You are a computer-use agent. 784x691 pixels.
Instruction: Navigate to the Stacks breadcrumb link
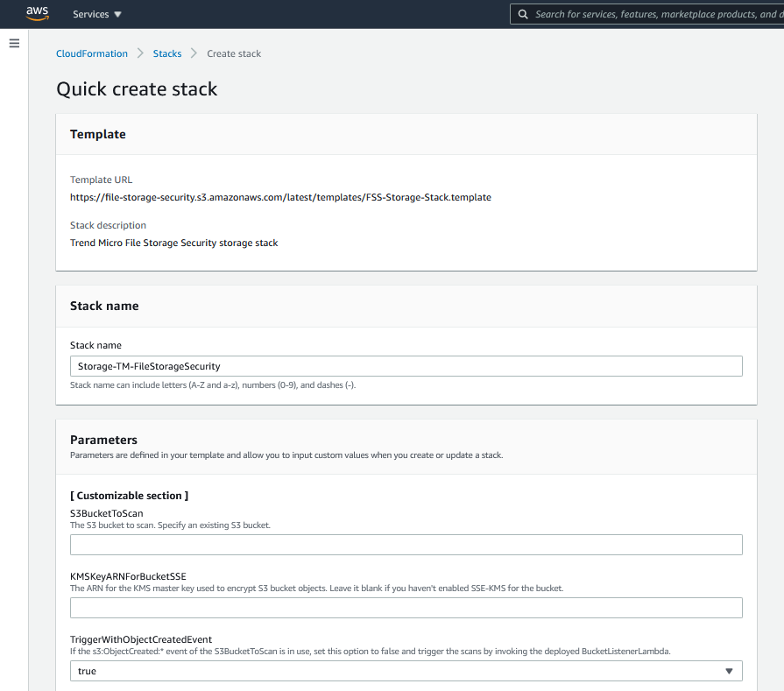(167, 53)
